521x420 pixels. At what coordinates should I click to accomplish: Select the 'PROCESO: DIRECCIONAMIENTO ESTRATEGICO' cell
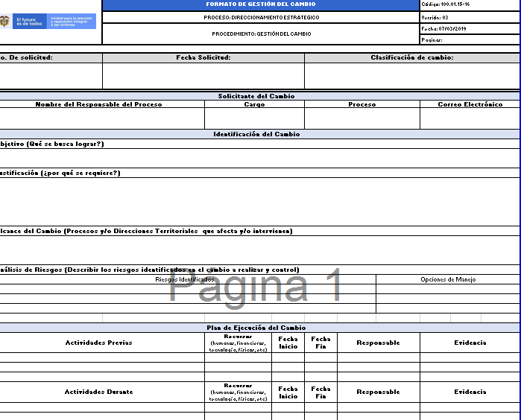tap(261, 18)
